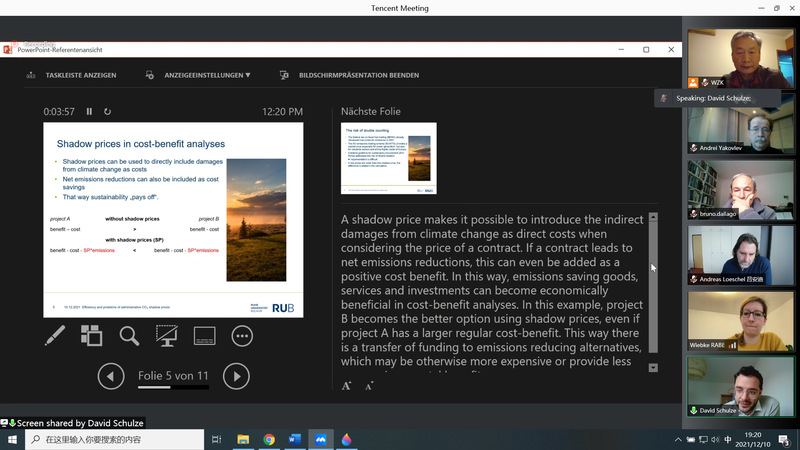Expand the system tray hidden icons

coord(678,439)
